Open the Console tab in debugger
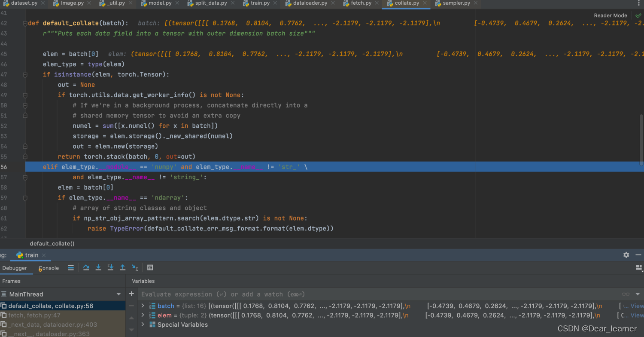The image size is (644, 337). [49, 268]
